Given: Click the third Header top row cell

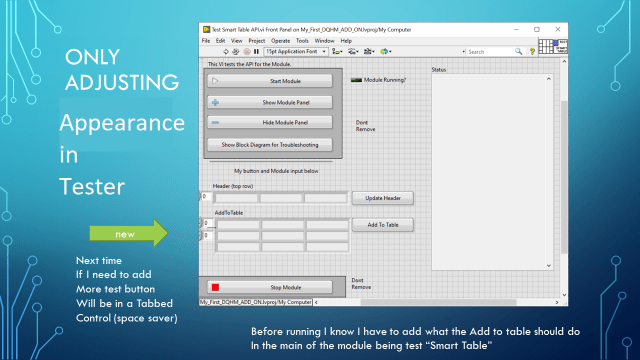Looking at the screenshot, I should point(326,198).
